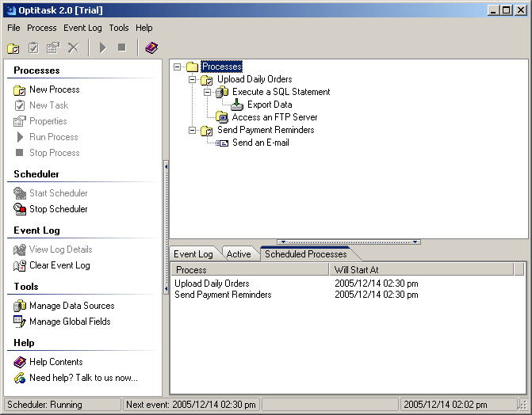Sort by the Will Start At column header
Screen dimensions: 532x415
pos(421,270)
